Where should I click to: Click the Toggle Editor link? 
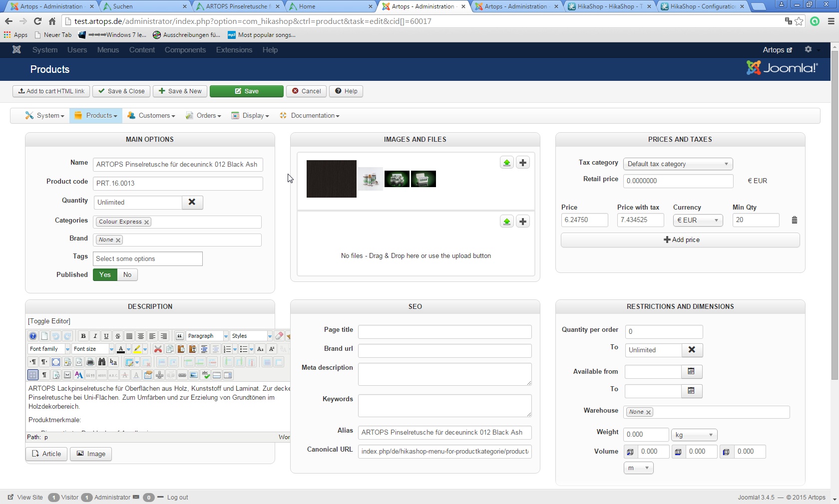pos(49,321)
